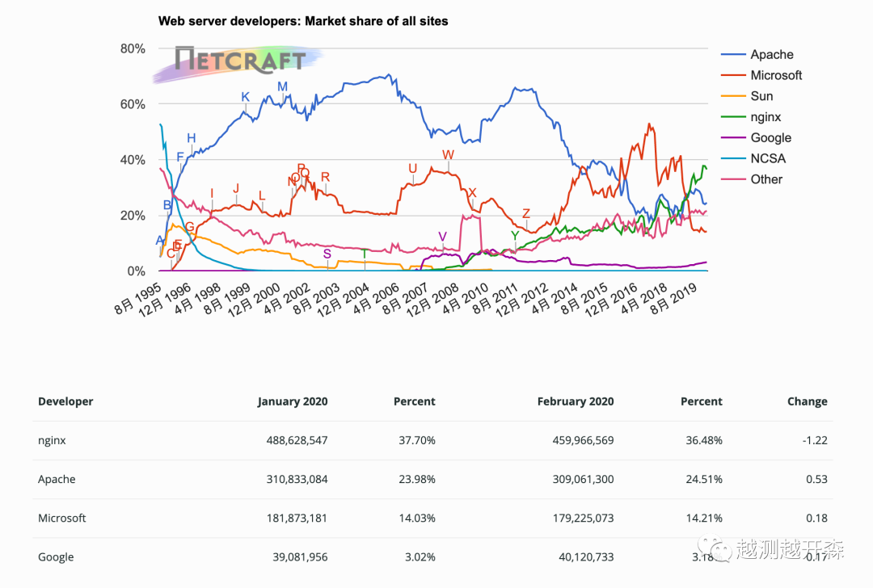Click the blue Apache legend line
873x588 pixels.
point(732,55)
